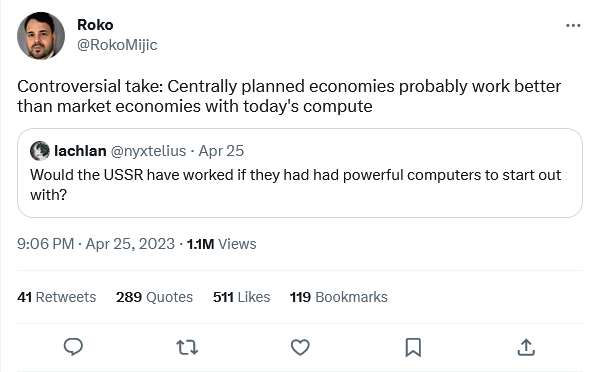Screen dimensions: 598x372
Task: Open the Roko display name link
Action: [x=95, y=25]
